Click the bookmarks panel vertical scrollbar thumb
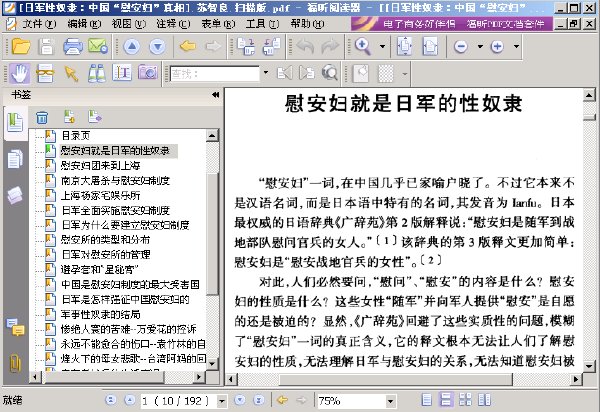 (212, 233)
